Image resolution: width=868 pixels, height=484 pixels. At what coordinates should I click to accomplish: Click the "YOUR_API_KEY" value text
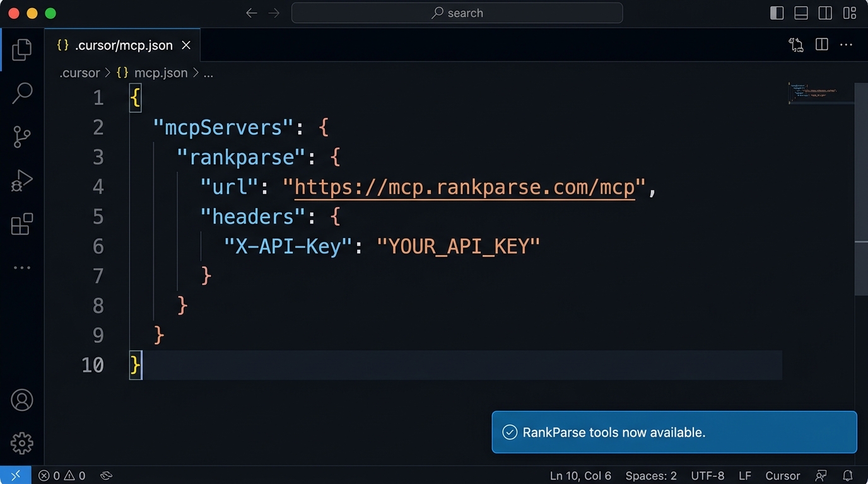459,246
